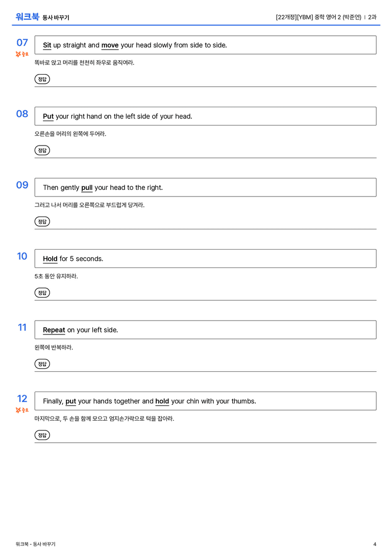This screenshot has width=392, height=555.
Task: Click the underlined 'hold' in sentence 12
Action: 162,401
